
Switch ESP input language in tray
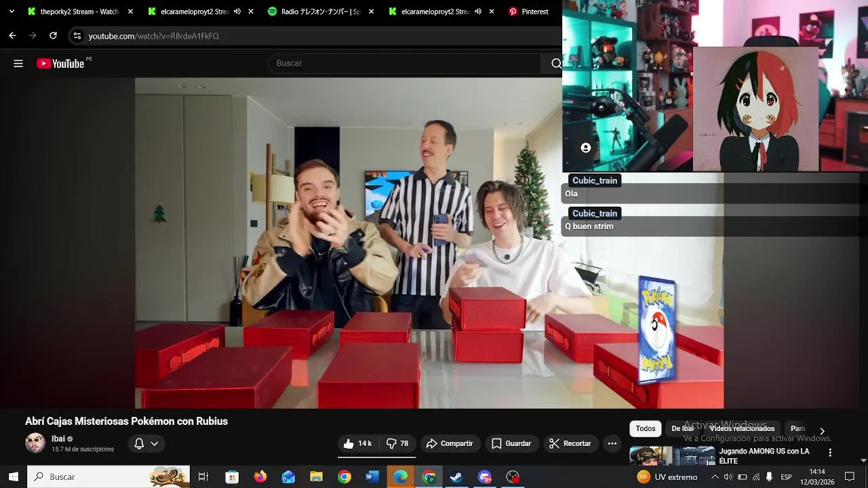pyautogui.click(x=786, y=477)
